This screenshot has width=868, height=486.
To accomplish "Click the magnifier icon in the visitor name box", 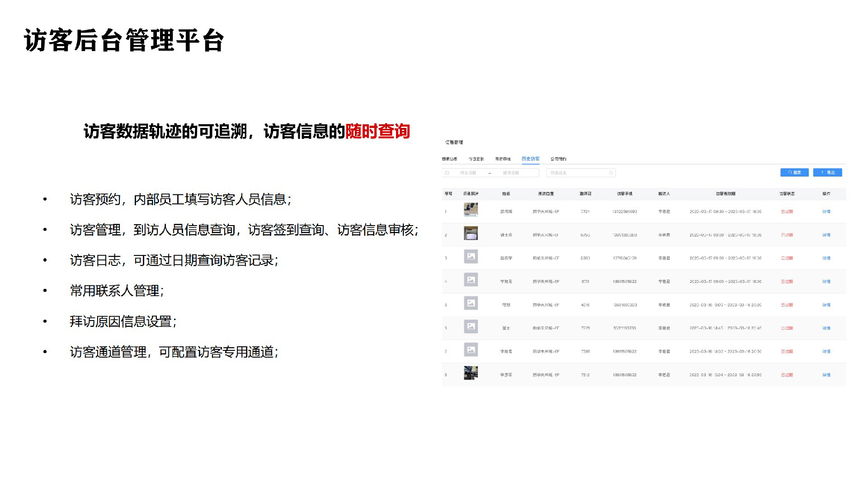I will (610, 173).
